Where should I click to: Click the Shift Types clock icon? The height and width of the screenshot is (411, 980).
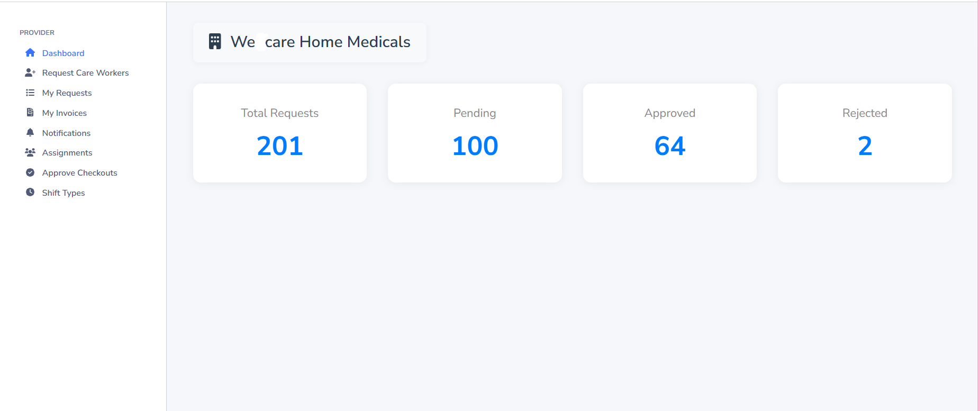click(x=30, y=193)
